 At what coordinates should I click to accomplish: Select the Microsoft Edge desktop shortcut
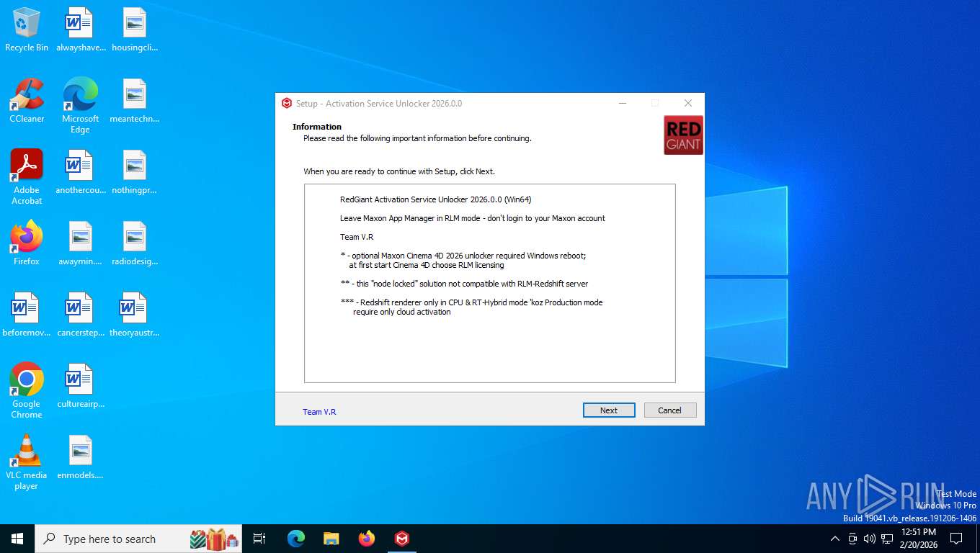click(80, 106)
